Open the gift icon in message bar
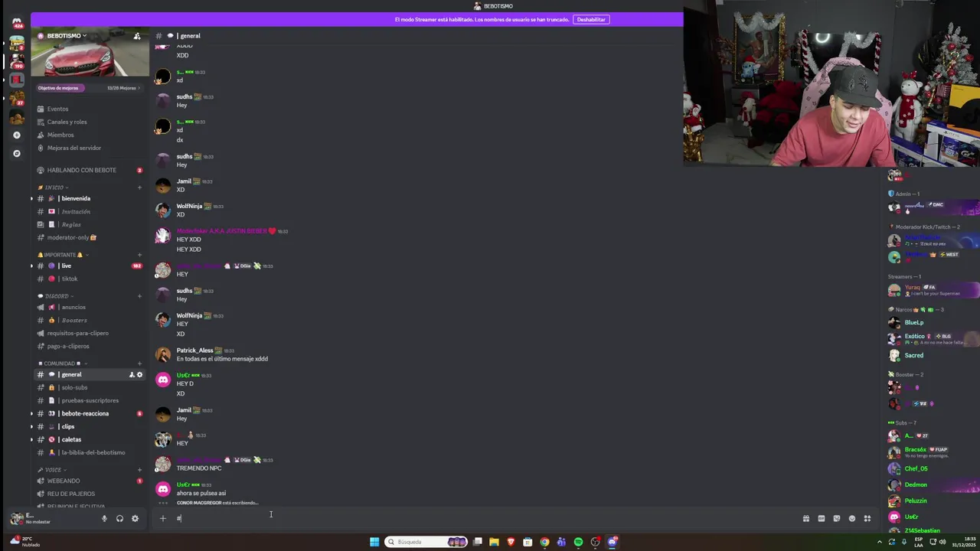The width and height of the screenshot is (980, 551). [x=805, y=518]
